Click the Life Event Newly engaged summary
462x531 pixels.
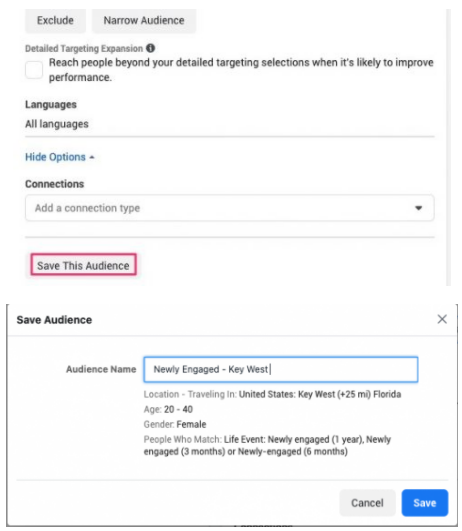pyautogui.click(x=267, y=445)
